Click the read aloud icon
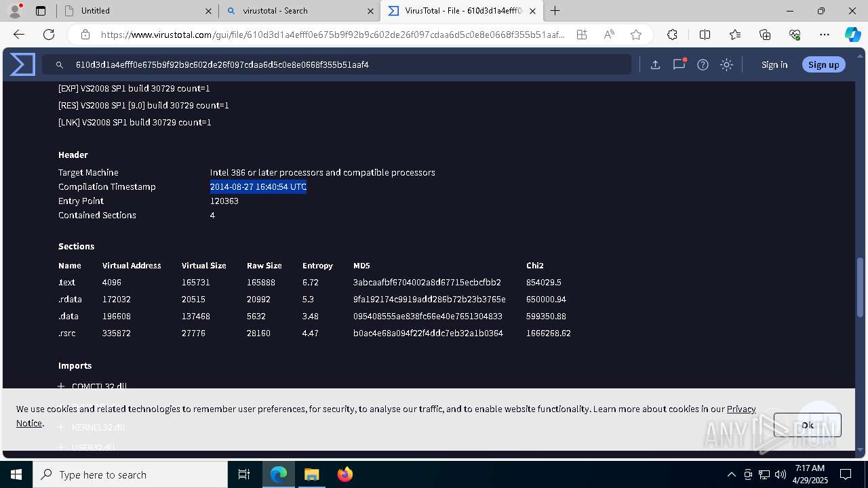This screenshot has width=868, height=488. tap(609, 35)
